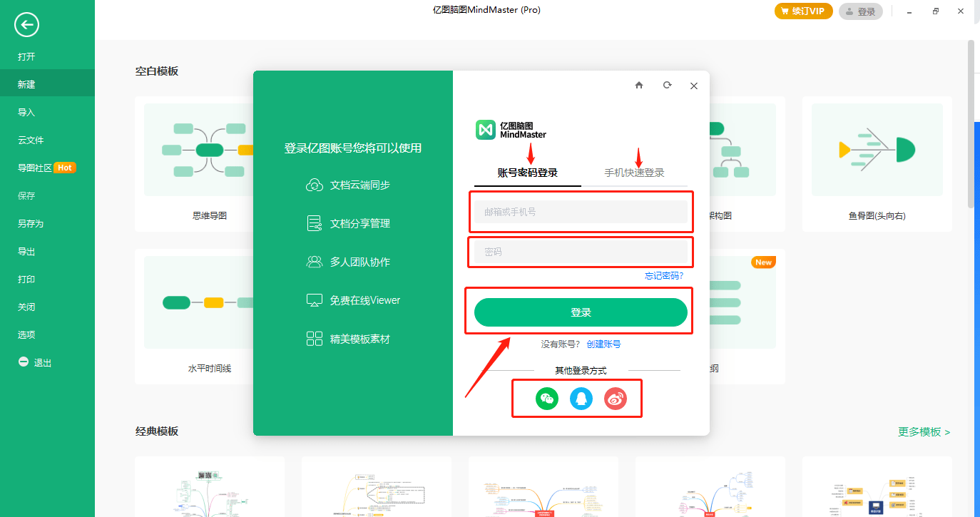The image size is (980, 517).
Task: Click the 经典模板 heading text
Action: click(x=157, y=431)
